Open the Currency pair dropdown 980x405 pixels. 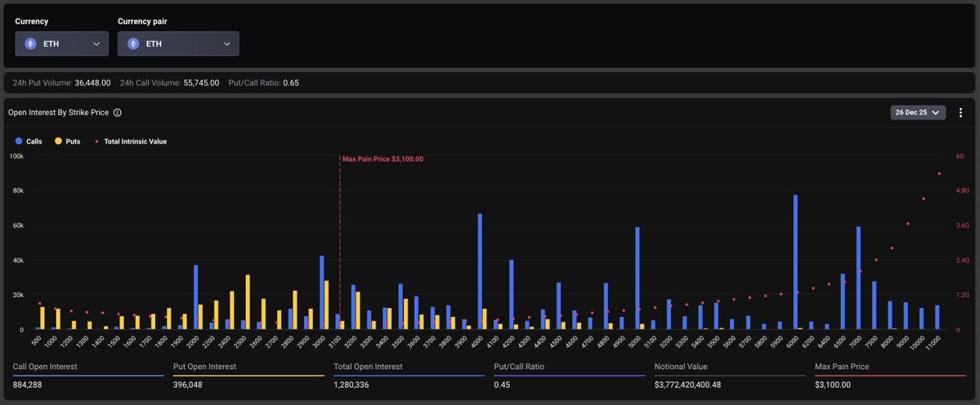click(178, 43)
